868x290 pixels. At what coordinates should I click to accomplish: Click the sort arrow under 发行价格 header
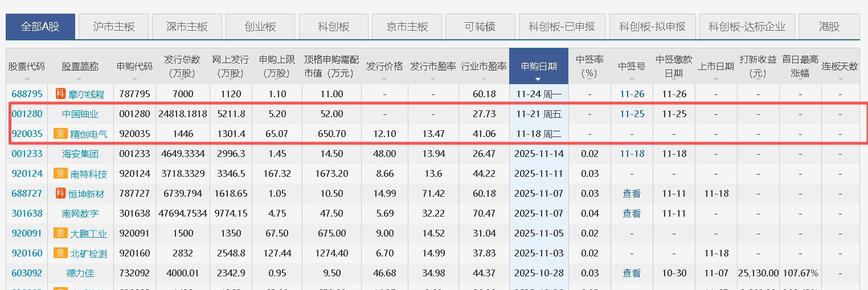(384, 79)
